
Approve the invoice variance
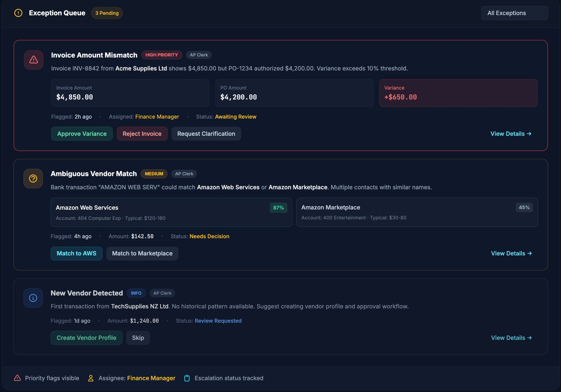(x=82, y=134)
